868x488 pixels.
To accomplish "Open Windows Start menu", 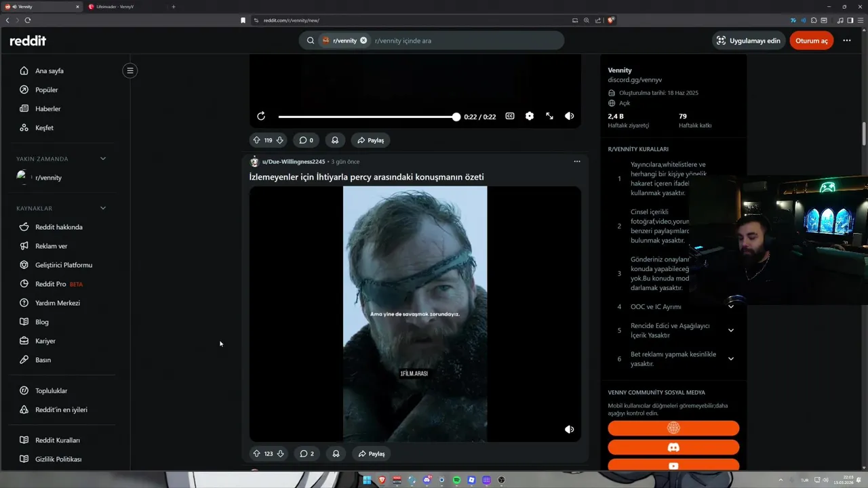I will pos(367,480).
